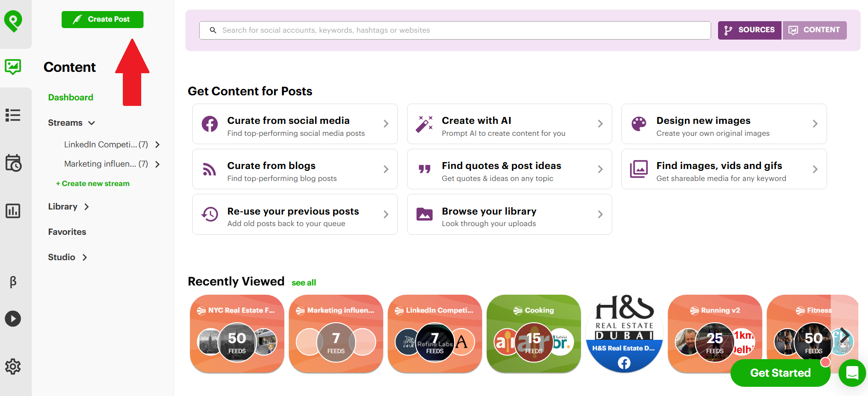Image resolution: width=868 pixels, height=396 pixels.
Task: Open the settings gear icon
Action: [13, 367]
